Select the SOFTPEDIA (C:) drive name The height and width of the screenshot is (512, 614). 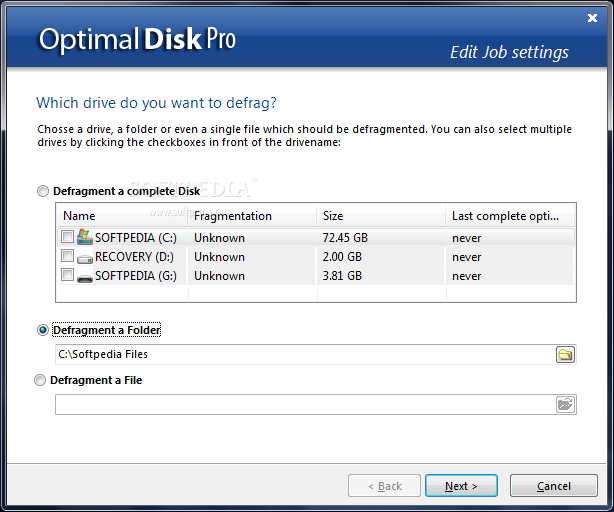[x=136, y=238]
